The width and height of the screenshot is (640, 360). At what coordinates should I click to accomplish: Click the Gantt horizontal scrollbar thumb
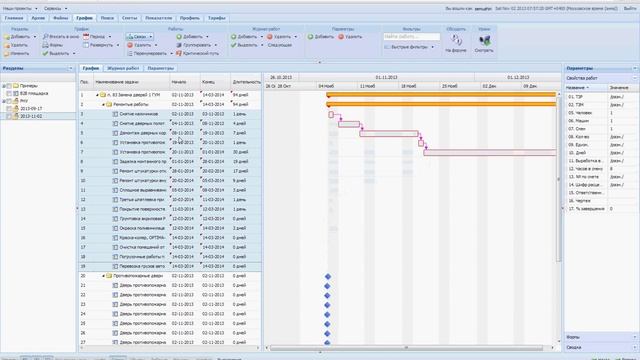click(406, 348)
